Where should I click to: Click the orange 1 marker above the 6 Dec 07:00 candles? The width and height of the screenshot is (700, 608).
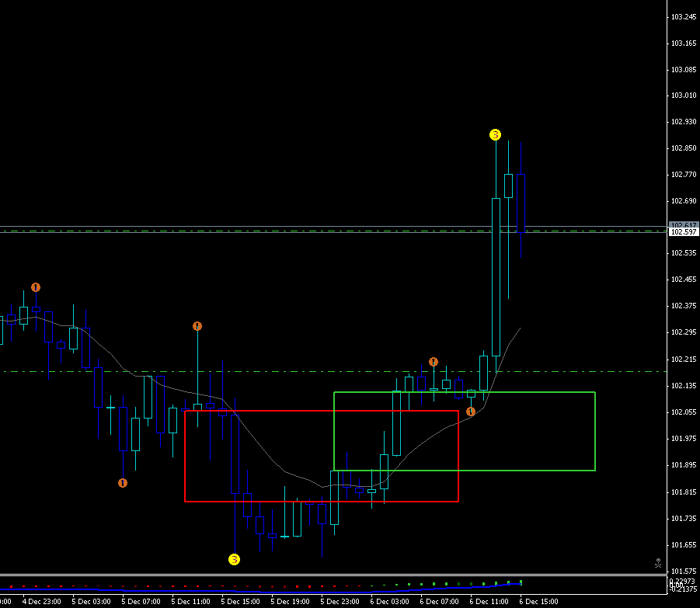(x=434, y=363)
